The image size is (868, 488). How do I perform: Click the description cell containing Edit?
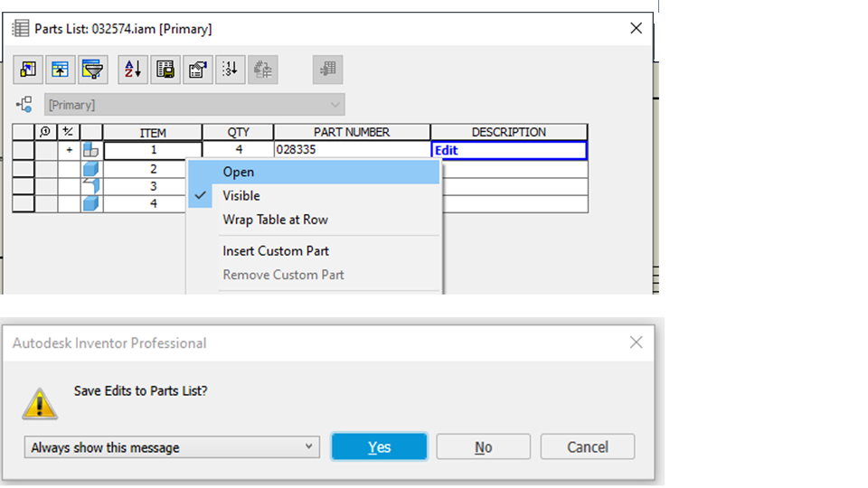click(509, 150)
